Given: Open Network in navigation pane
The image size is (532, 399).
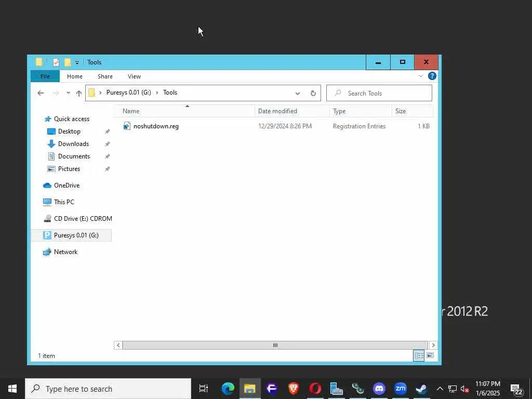Looking at the screenshot, I should [65, 252].
